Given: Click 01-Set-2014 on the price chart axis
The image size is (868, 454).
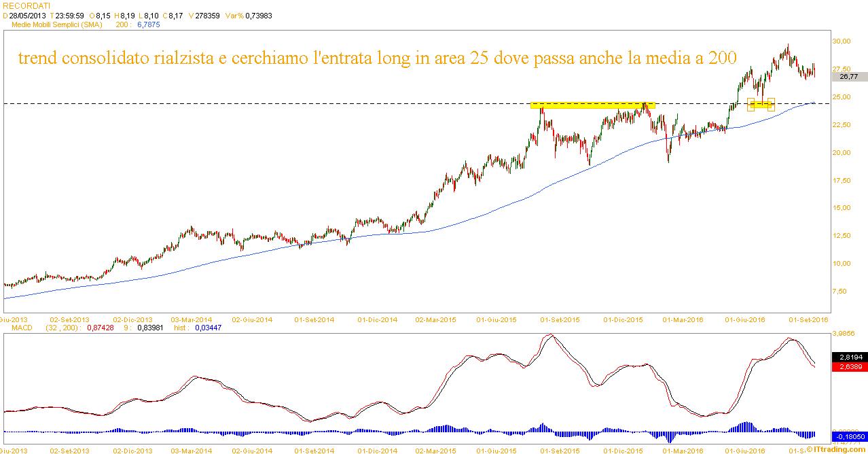Looking at the screenshot, I should pos(314,319).
